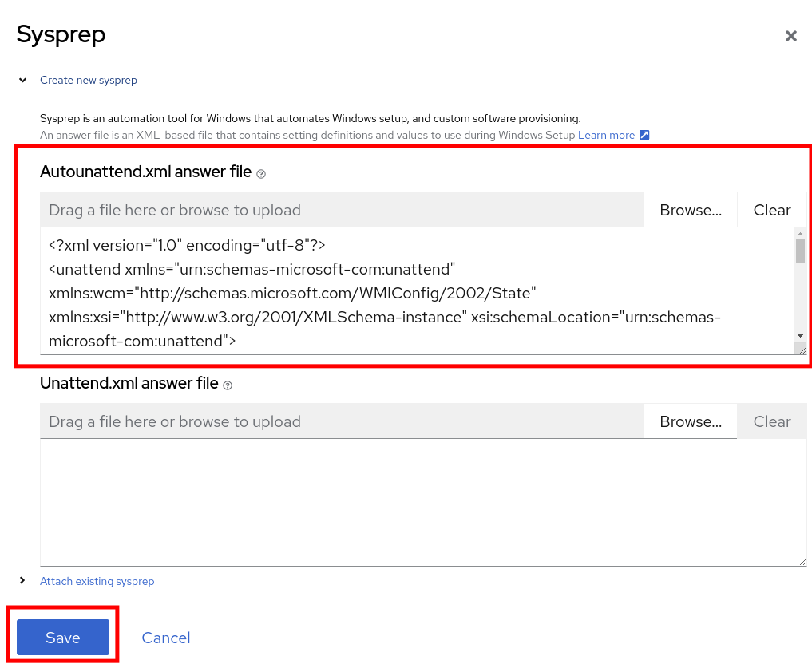Click the external link icon beside Learn more
This screenshot has height=664, width=812.
coord(644,135)
